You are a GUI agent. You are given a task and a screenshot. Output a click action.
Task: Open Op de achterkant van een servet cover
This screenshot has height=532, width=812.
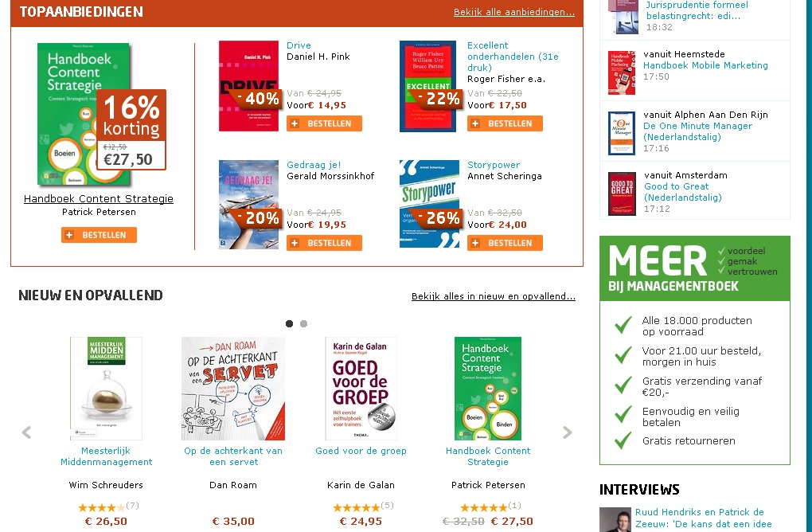[233, 388]
